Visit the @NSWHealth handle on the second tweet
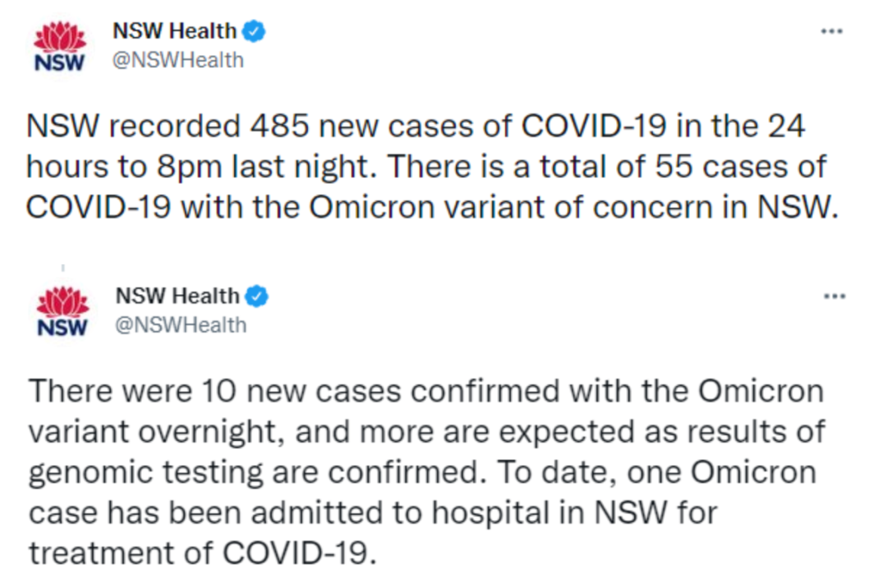The image size is (887, 588). [x=181, y=325]
